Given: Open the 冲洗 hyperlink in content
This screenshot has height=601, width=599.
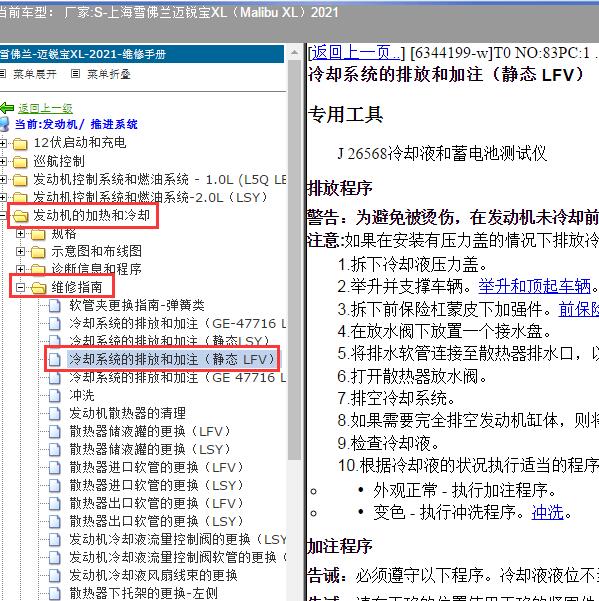Looking at the screenshot, I should (x=547, y=512).
